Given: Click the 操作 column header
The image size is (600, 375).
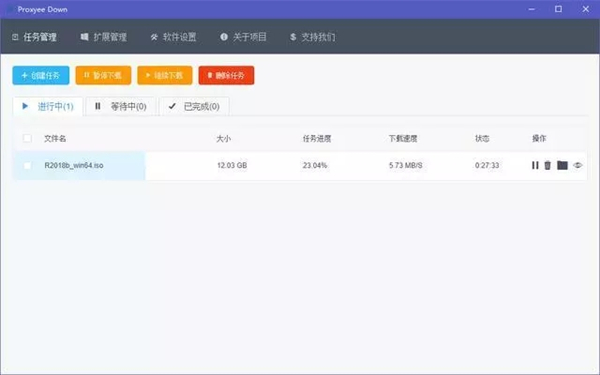Looking at the screenshot, I should pos(539,139).
